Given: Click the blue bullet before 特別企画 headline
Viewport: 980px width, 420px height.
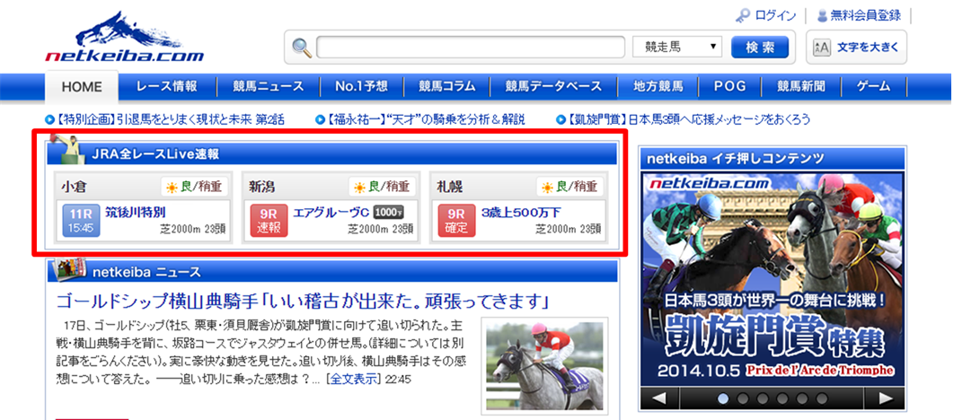Looking at the screenshot, I should coord(49,118).
